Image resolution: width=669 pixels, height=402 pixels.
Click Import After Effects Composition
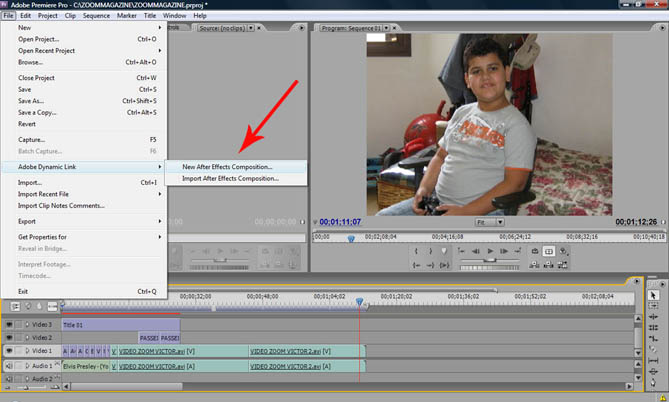click(230, 179)
